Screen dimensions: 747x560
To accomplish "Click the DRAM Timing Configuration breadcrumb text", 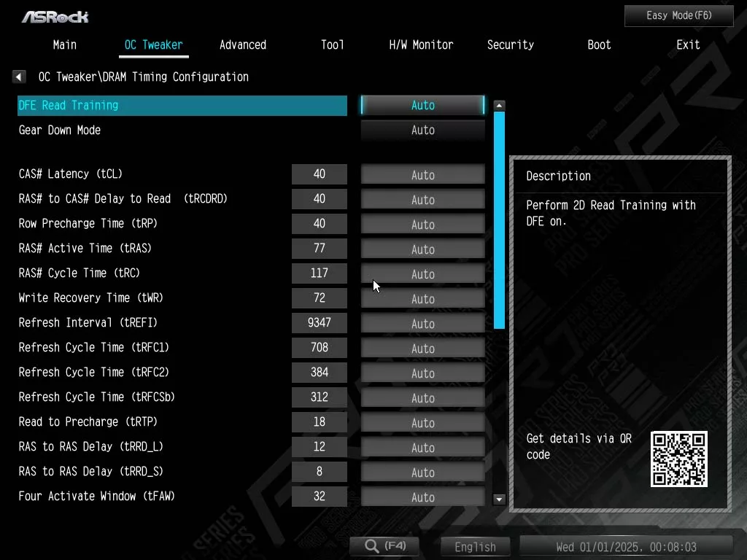I will tap(175, 77).
